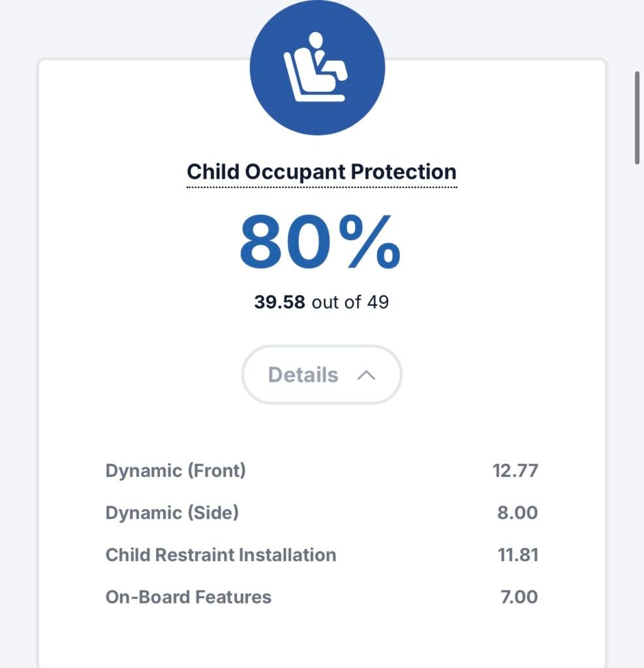Collapse details using the chevron arrow
The height and width of the screenshot is (668, 644).
click(x=367, y=375)
